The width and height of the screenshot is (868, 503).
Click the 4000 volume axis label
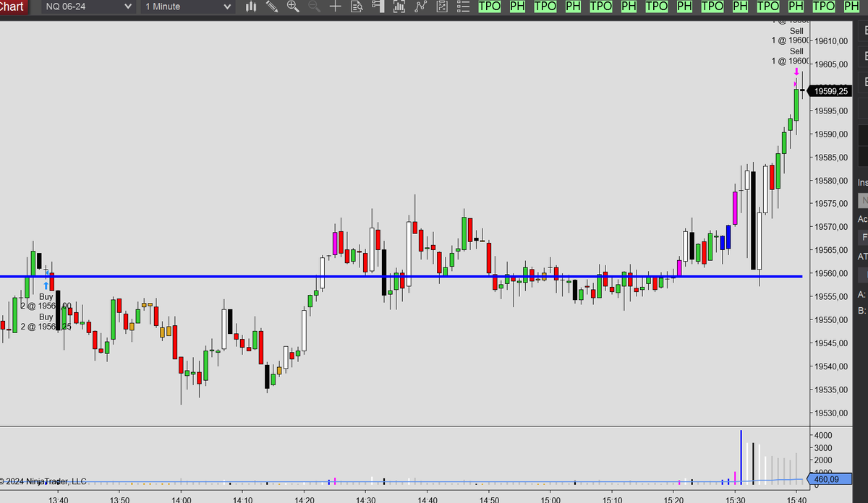pos(824,436)
